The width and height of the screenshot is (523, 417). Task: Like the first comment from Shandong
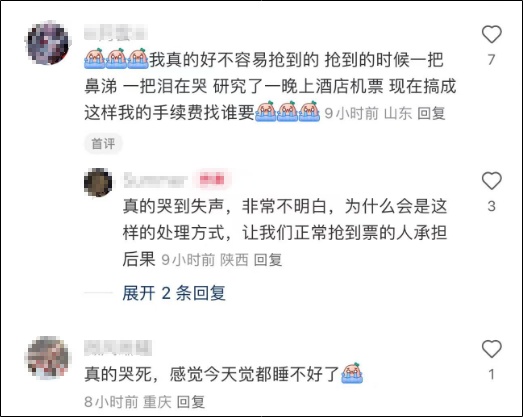(492, 34)
